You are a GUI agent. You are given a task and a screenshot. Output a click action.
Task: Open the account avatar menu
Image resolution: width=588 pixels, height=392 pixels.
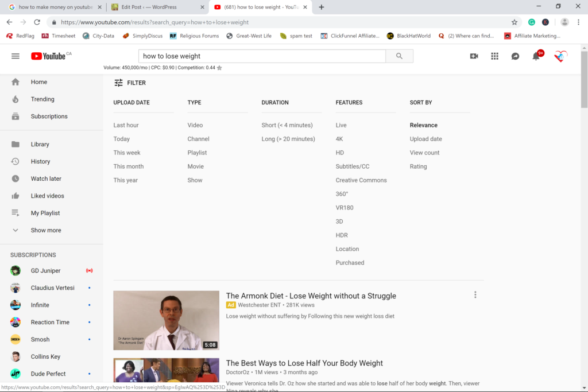click(560, 56)
